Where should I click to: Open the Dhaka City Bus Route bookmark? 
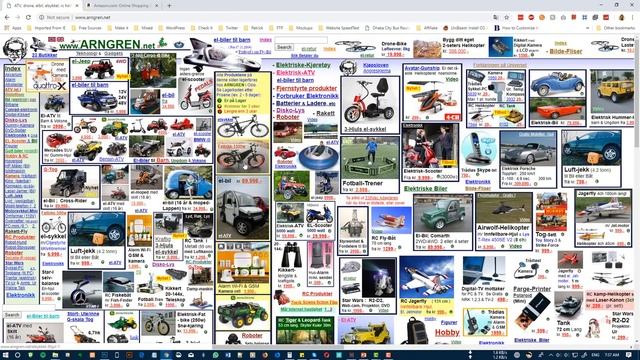[x=387, y=28]
